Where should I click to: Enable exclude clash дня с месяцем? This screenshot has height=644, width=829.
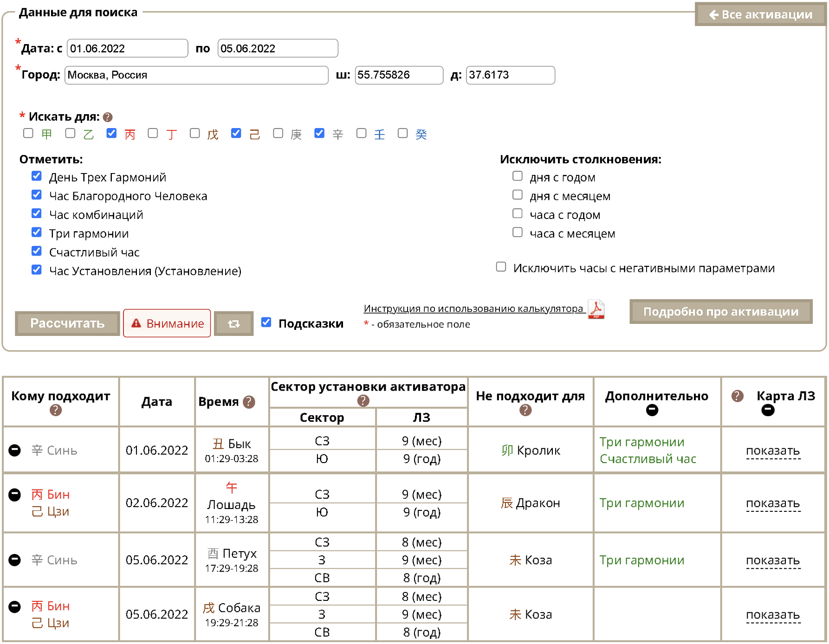click(518, 195)
